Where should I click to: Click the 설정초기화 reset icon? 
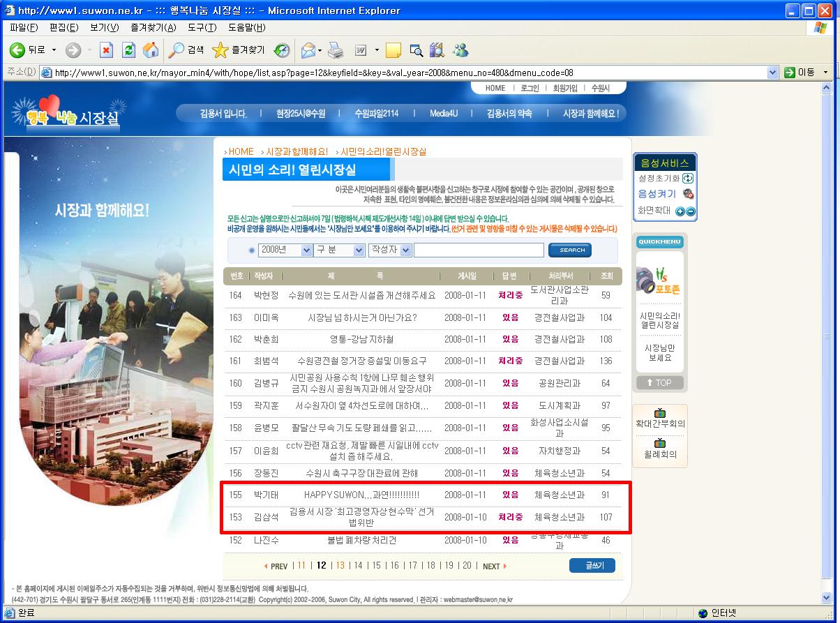(688, 179)
